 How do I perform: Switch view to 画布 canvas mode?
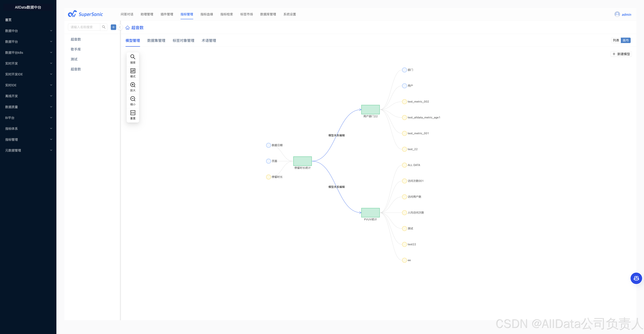pyautogui.click(x=625, y=40)
